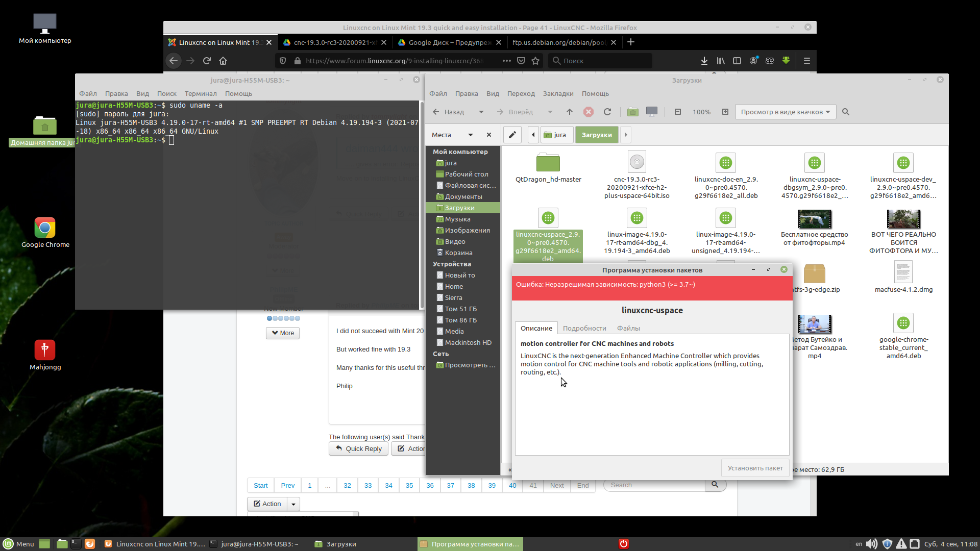980x551 pixels.
Task: Select cnc-19.3.0-rc3 ISO file
Action: point(637,175)
